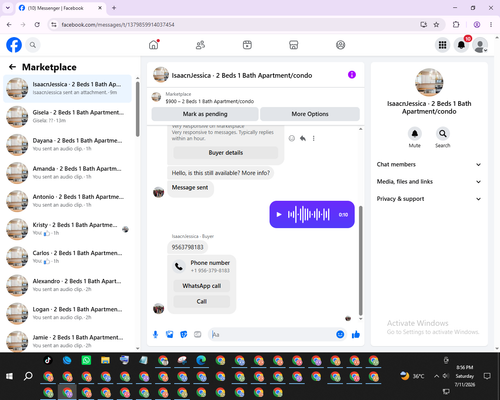
Task: React to message with emoji icon
Action: [x=292, y=138]
